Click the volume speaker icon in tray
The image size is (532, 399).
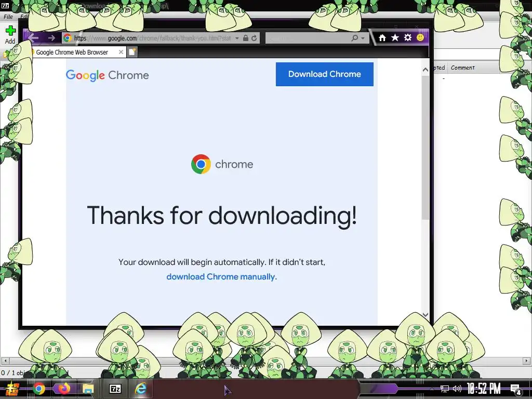pyautogui.click(x=457, y=389)
